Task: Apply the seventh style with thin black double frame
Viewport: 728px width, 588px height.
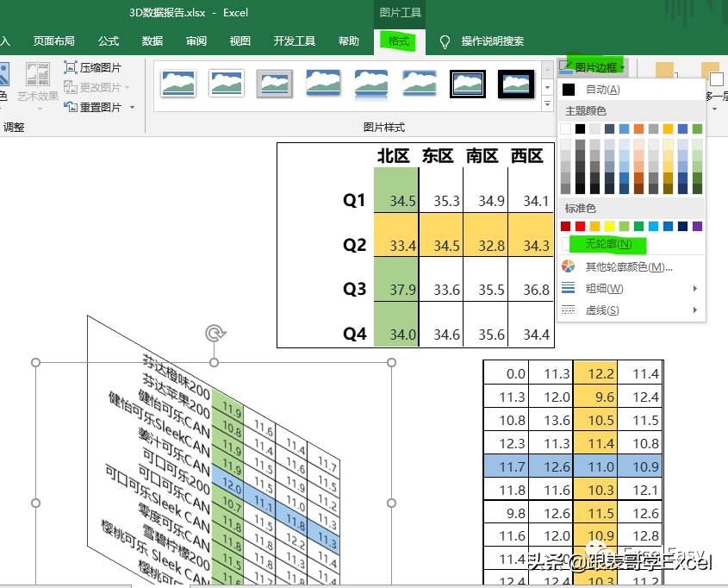Action: click(x=468, y=84)
